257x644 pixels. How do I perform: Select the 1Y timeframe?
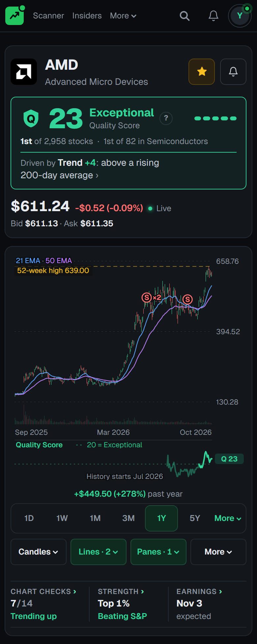pos(161,518)
